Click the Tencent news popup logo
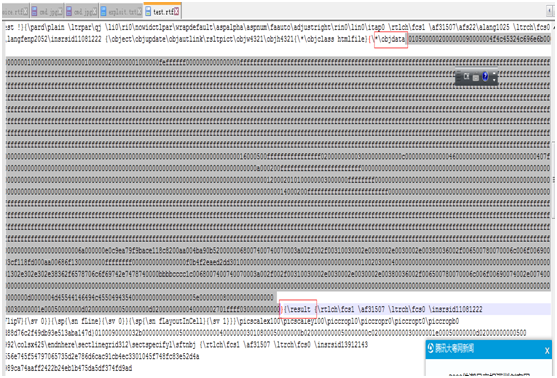 (x=431, y=348)
